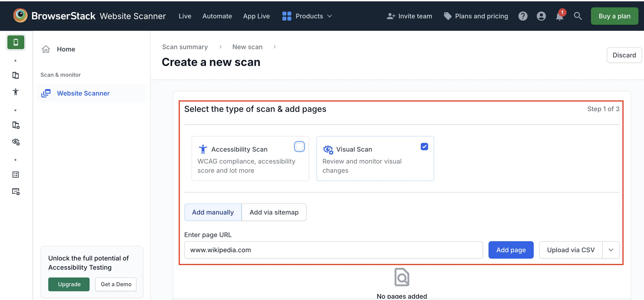
Task: Click the Plans and pricing tag icon
Action: pyautogui.click(x=447, y=16)
